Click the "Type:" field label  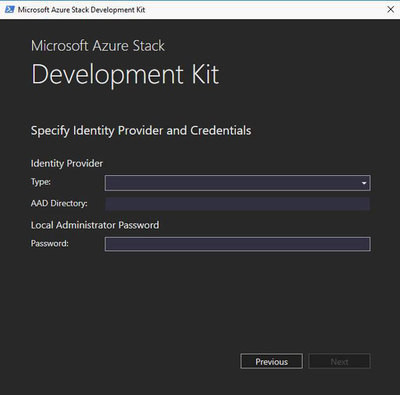pos(41,182)
